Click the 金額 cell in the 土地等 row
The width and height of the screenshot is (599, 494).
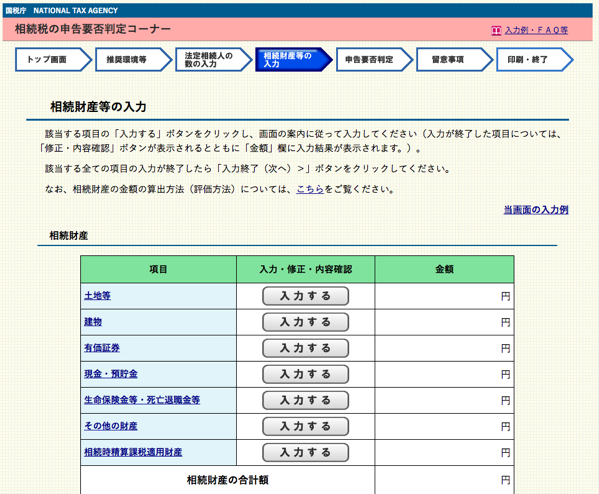[444, 296]
